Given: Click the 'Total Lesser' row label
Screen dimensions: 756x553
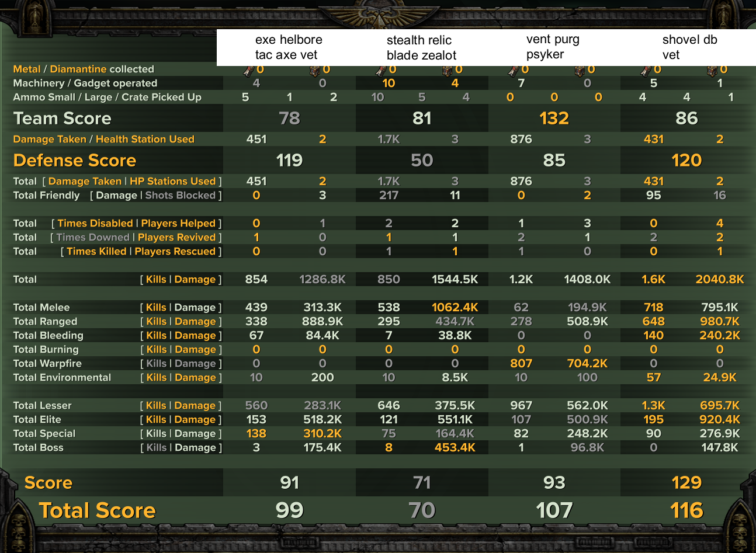Looking at the screenshot, I should point(42,405).
